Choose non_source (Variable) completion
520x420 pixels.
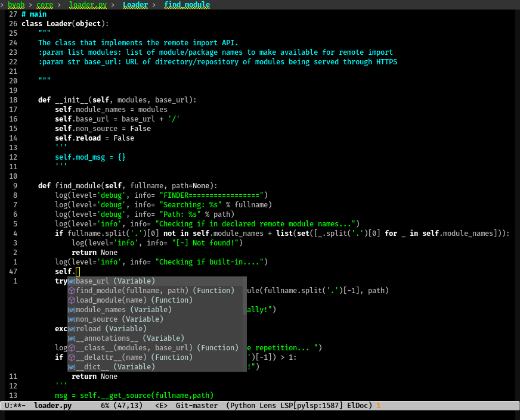155,319
